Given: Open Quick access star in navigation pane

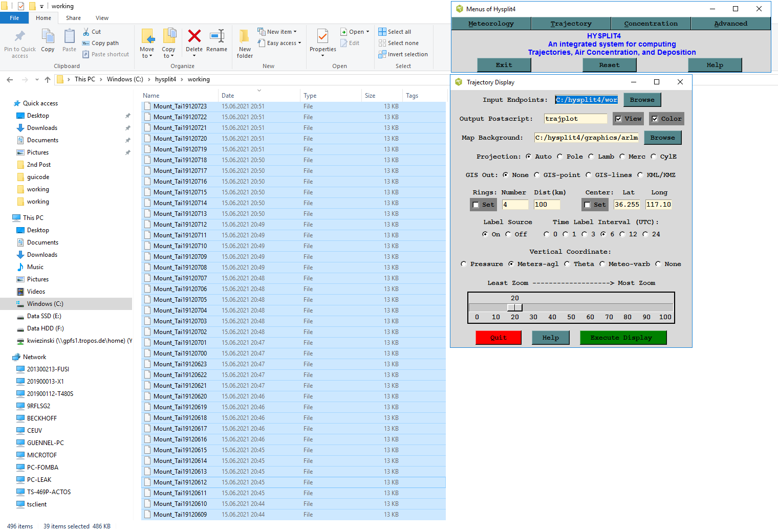Looking at the screenshot, I should (17, 103).
